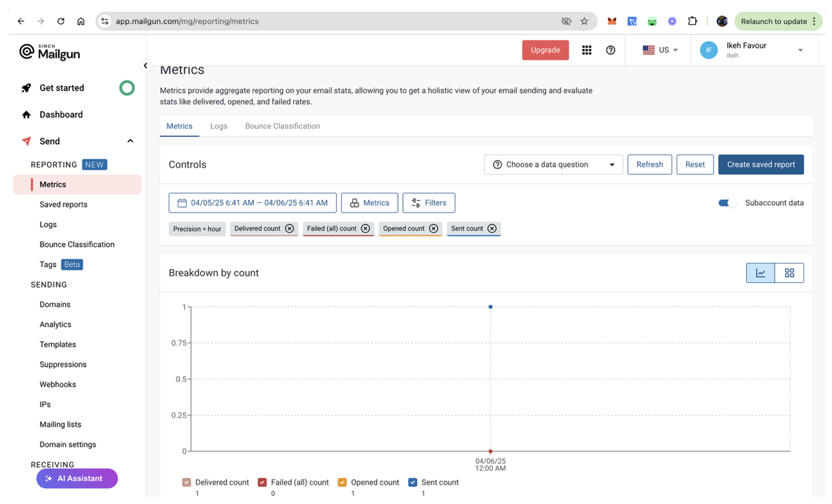Bookmark this page with the star icon
832x504 pixels.
click(x=584, y=21)
